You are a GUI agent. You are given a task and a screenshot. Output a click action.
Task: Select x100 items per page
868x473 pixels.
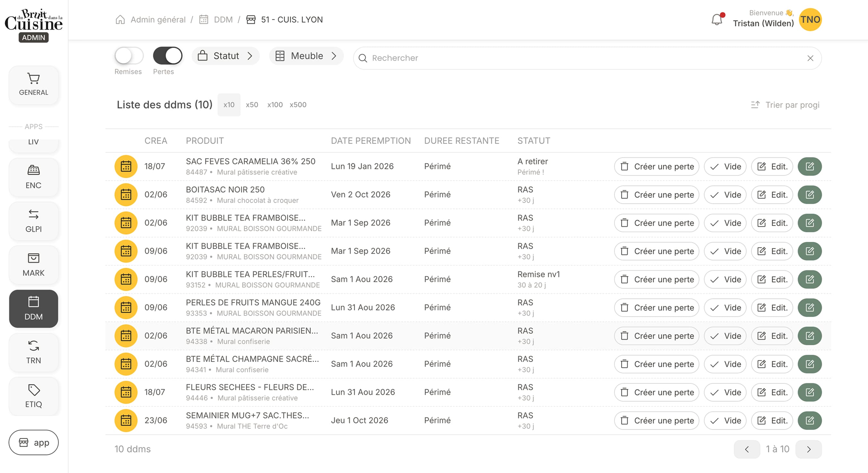click(275, 105)
